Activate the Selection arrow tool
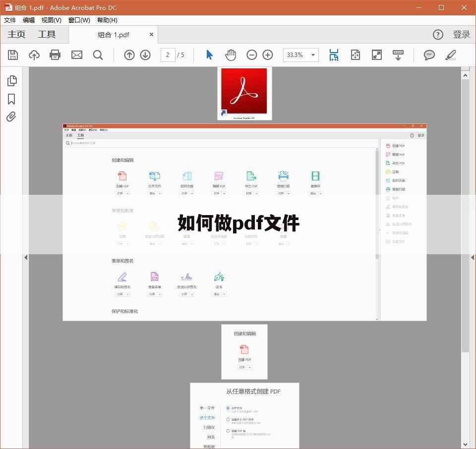This screenshot has width=476, height=449. tap(209, 55)
